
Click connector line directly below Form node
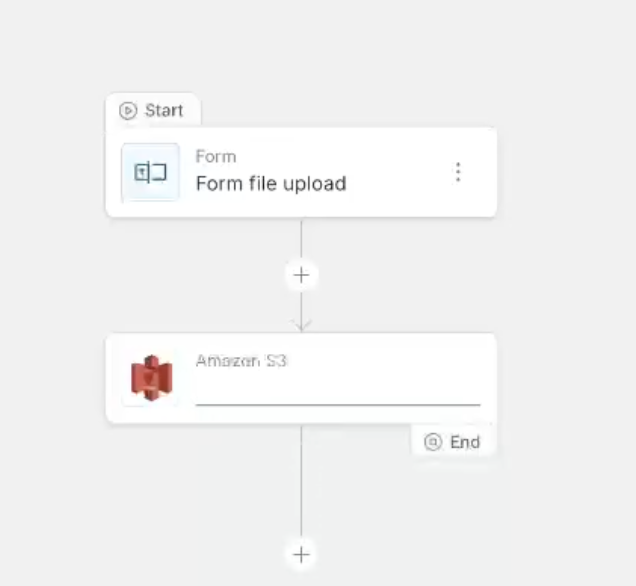(301, 238)
